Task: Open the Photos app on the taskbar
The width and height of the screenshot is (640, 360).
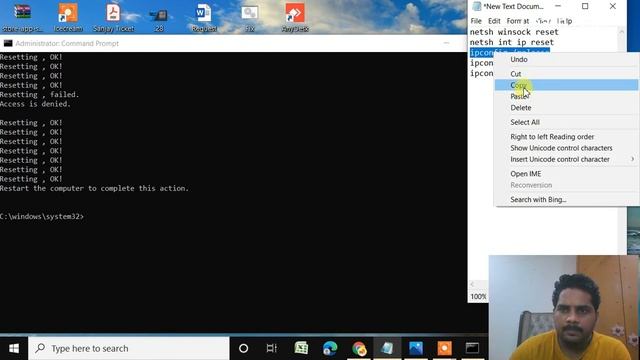Action: point(416,348)
